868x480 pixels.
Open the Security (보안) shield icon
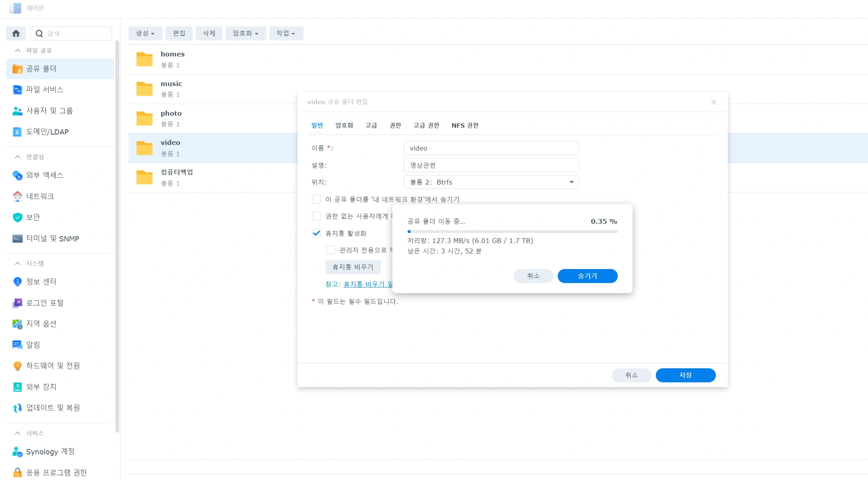[17, 217]
